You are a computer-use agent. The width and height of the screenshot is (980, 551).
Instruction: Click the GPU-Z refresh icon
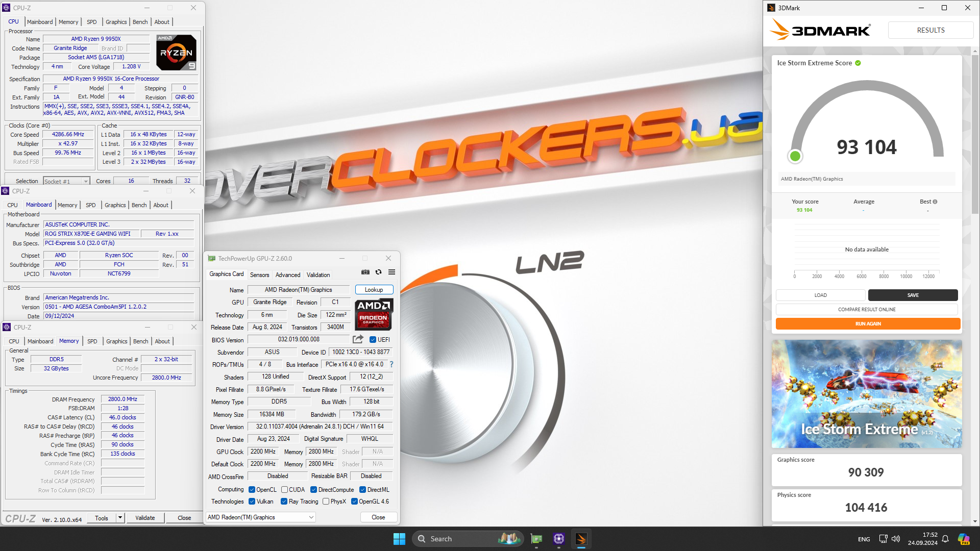point(378,272)
